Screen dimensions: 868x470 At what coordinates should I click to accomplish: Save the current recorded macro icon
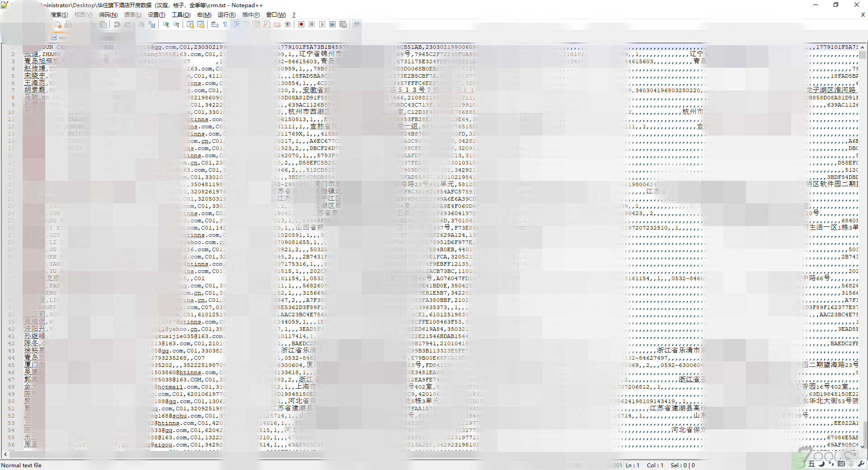pyautogui.click(x=343, y=24)
